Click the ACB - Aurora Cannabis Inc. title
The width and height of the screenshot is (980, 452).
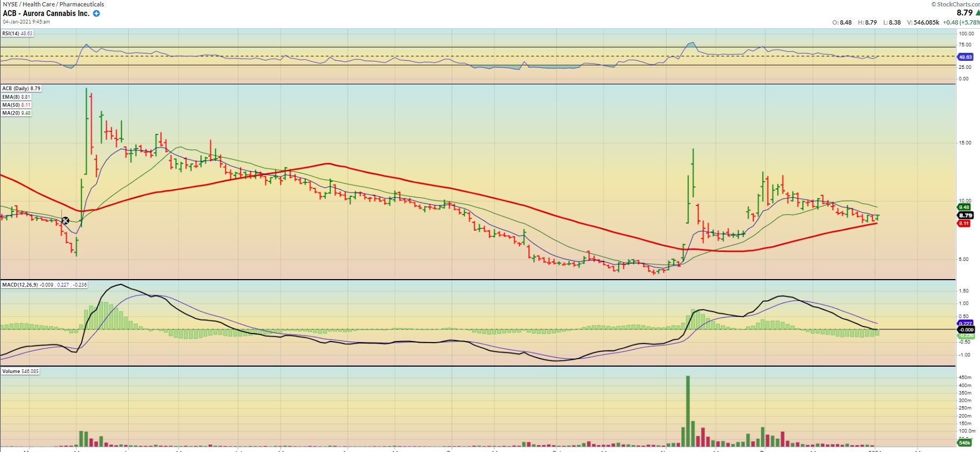pos(46,13)
